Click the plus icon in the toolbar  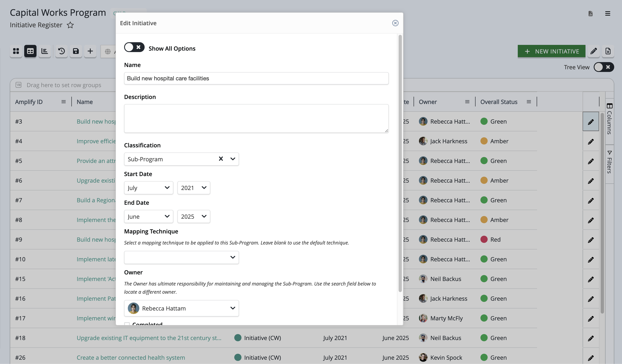[90, 51]
